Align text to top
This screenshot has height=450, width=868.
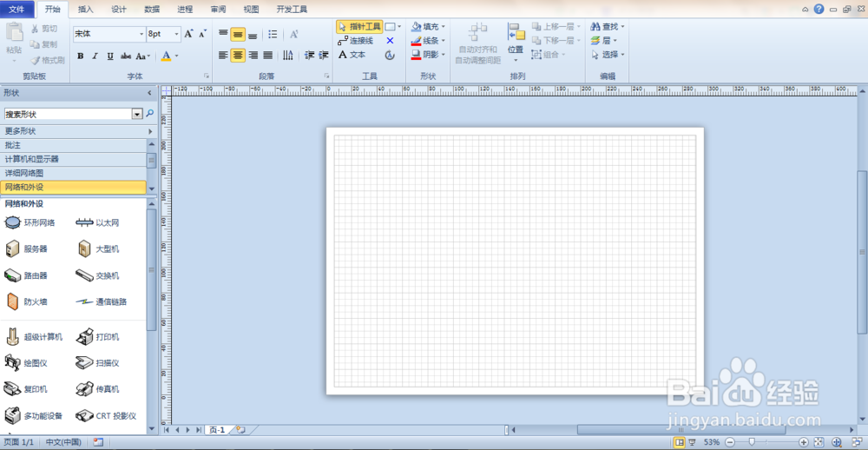(223, 35)
